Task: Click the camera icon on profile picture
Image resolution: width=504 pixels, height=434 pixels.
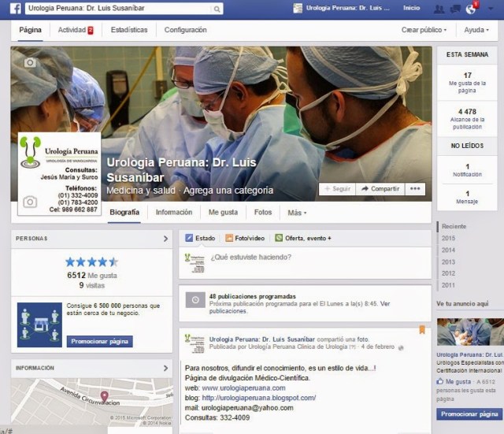Action: 30,202
